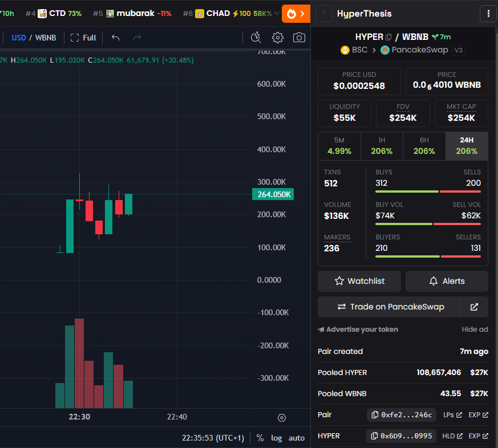The width and height of the screenshot is (498, 448).
Task: Take a chart snapshot with camera icon
Action: click(x=299, y=38)
